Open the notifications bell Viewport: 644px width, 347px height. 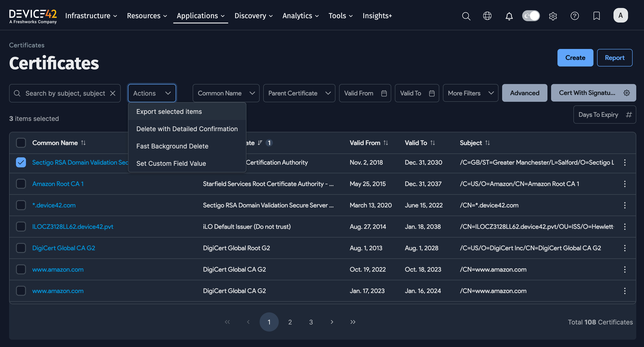pyautogui.click(x=509, y=16)
